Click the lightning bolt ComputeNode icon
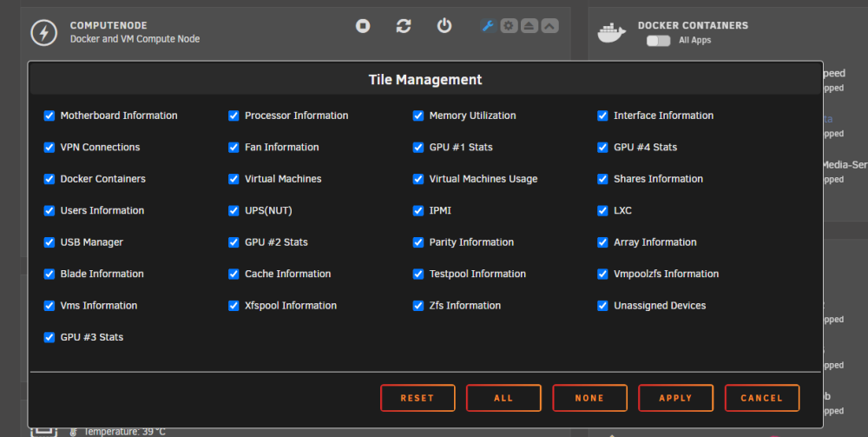This screenshot has height=437, width=868. tap(43, 33)
